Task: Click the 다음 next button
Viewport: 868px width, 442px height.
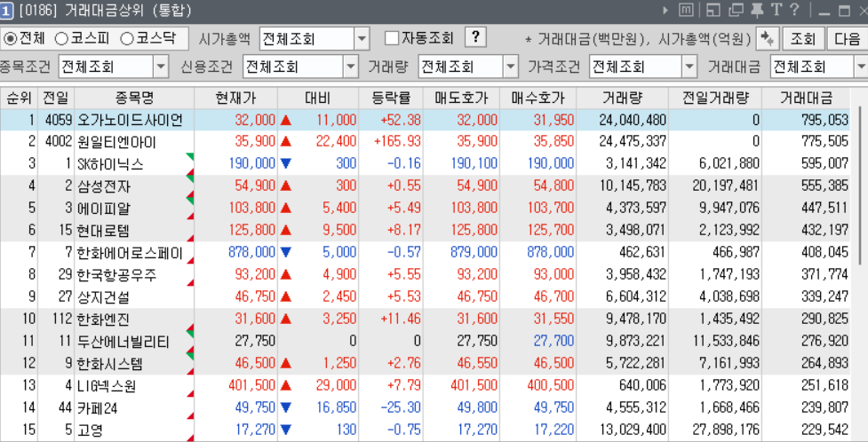Action: pos(847,39)
